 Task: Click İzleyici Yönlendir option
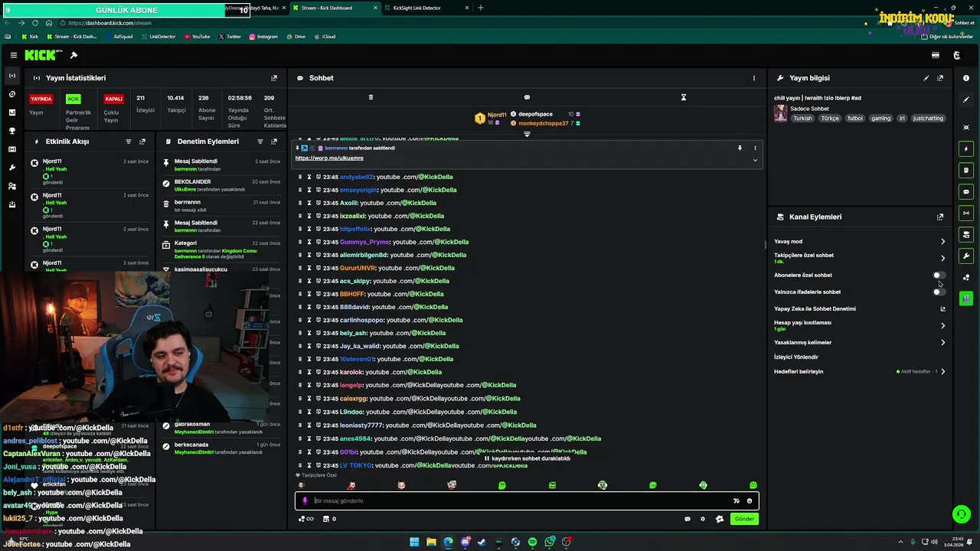click(x=796, y=357)
